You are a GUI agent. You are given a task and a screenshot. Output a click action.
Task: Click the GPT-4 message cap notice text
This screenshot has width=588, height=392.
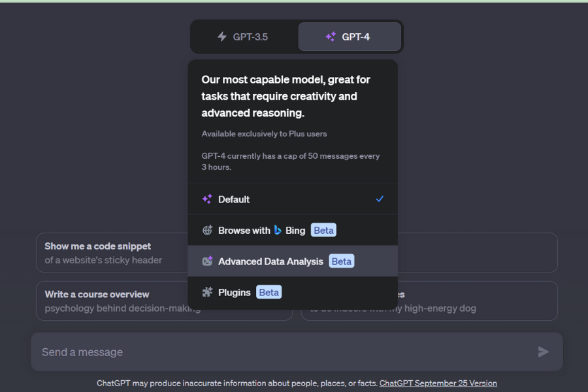(x=291, y=161)
